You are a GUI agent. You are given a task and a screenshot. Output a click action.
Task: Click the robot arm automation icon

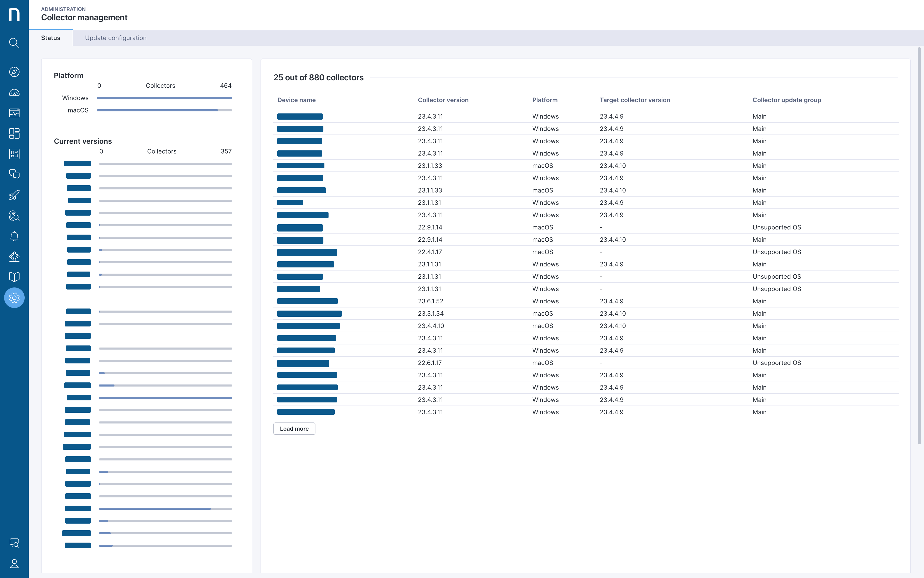coord(14,256)
